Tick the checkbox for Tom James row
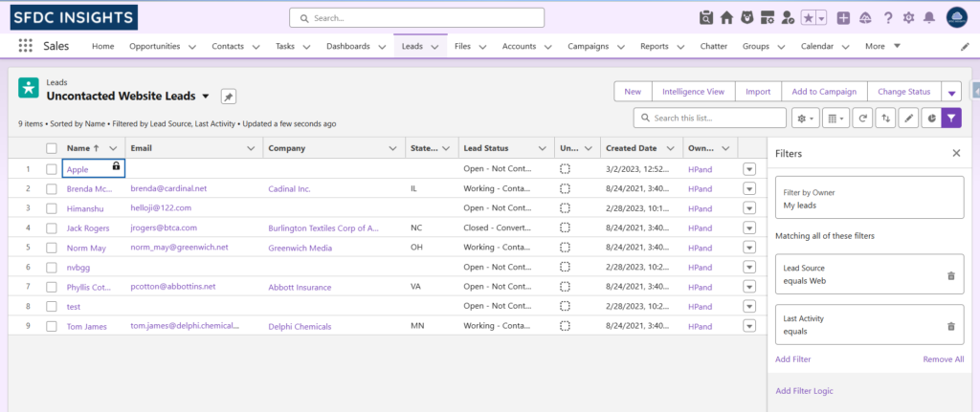The image size is (980, 412). click(52, 326)
